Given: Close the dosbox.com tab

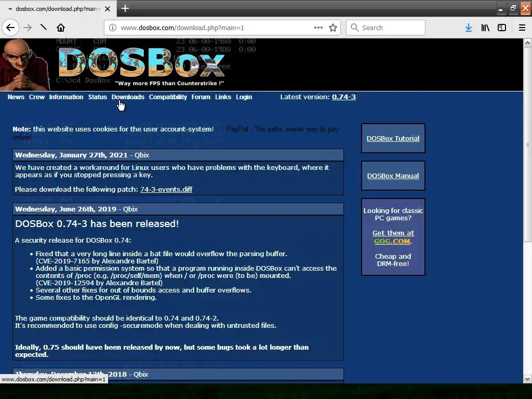Looking at the screenshot, I should coord(108,9).
